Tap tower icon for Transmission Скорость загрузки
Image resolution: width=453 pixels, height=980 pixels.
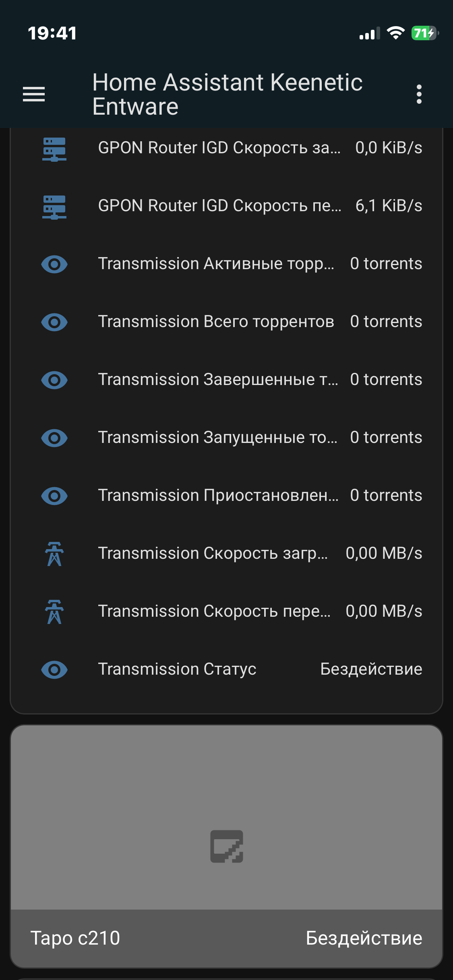coord(54,554)
